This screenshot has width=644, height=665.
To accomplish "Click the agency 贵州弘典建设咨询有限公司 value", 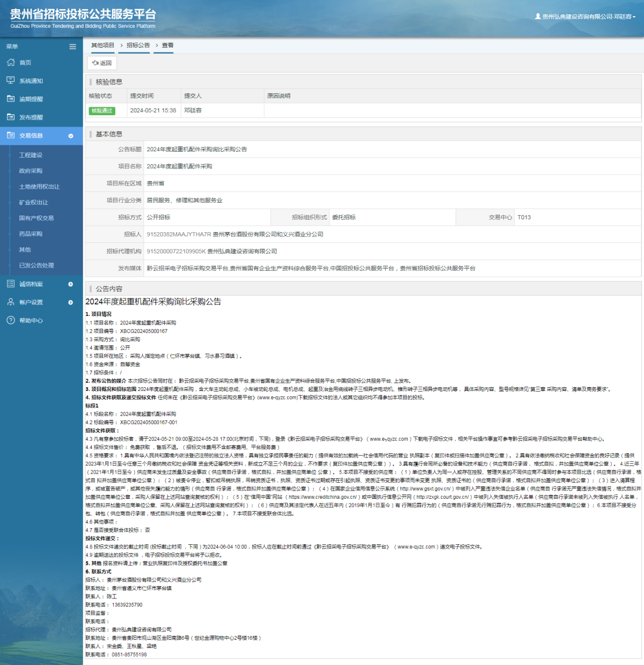I will (242, 252).
